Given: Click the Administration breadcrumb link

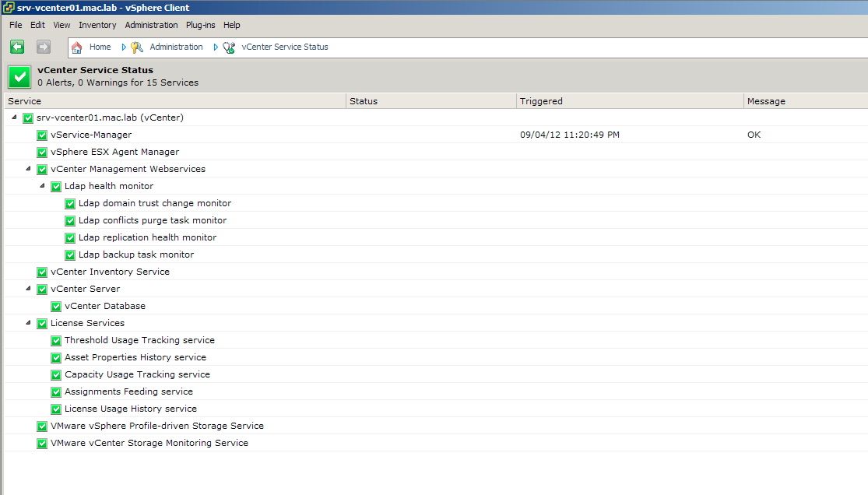Looking at the screenshot, I should click(x=176, y=47).
